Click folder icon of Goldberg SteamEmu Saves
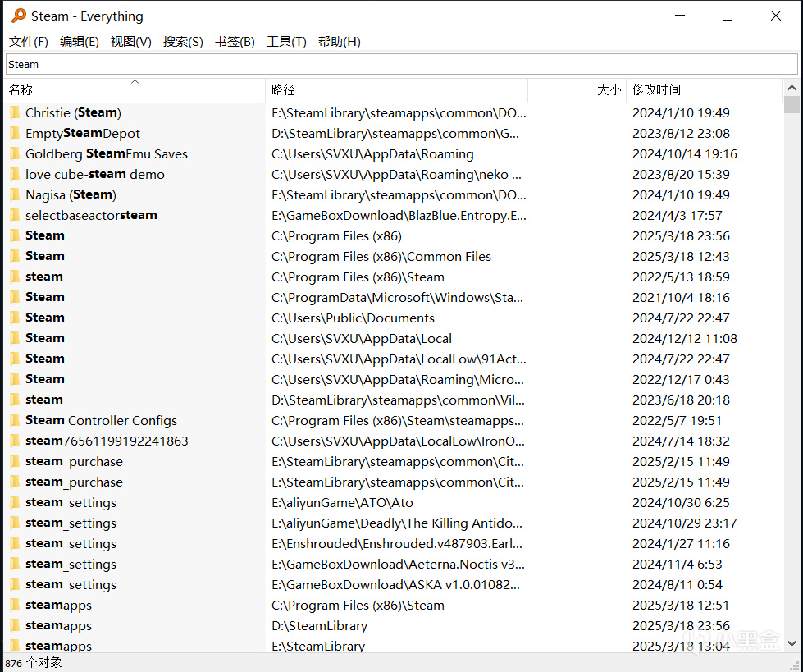Image resolution: width=803 pixels, height=672 pixels. pos(16,153)
